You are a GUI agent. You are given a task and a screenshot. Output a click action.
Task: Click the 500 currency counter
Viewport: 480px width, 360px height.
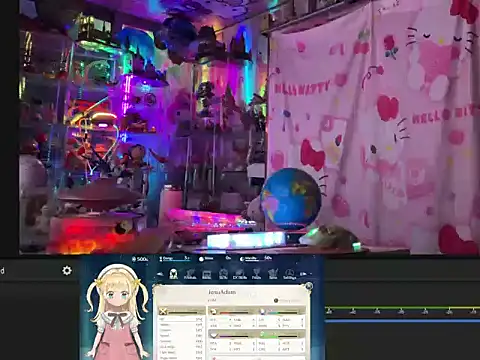point(140,259)
